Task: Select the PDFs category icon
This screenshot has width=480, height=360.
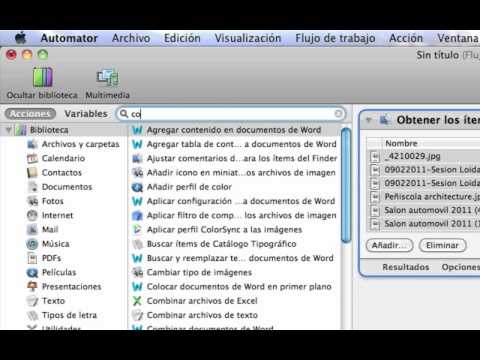Action: point(32,258)
